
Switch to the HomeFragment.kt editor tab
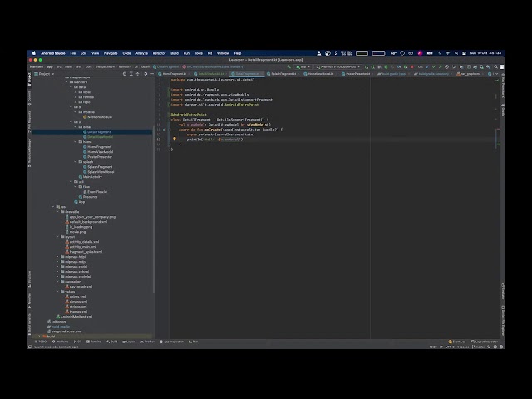173,74
